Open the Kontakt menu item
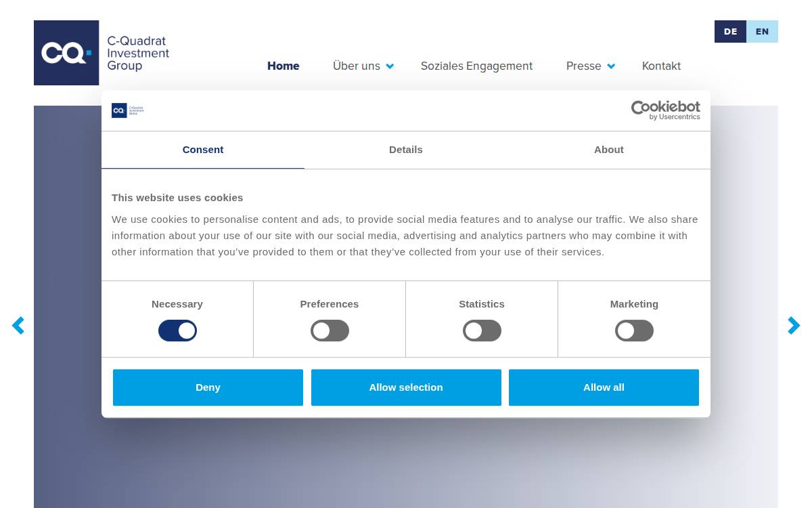This screenshot has width=812, height=508. 661,66
